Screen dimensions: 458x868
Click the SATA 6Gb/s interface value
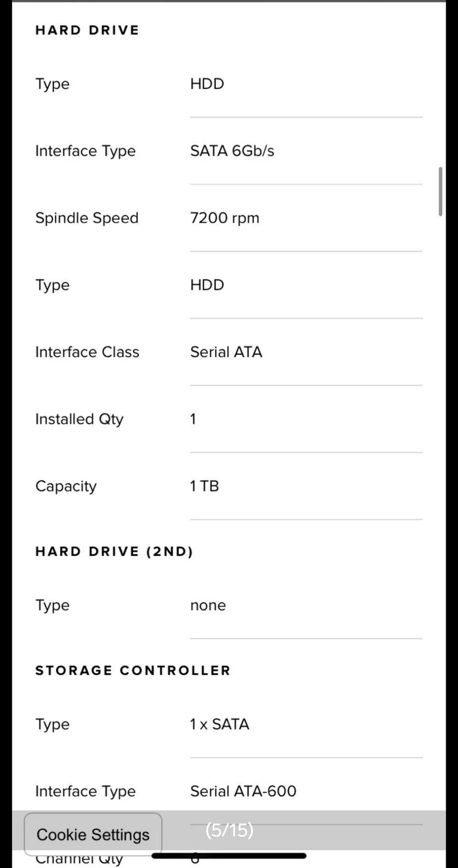point(232,151)
